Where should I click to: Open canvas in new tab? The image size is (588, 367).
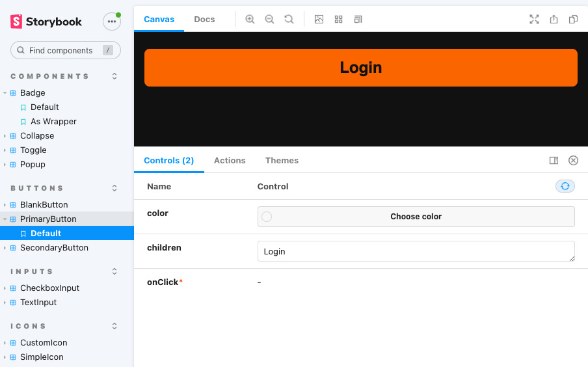coord(554,19)
